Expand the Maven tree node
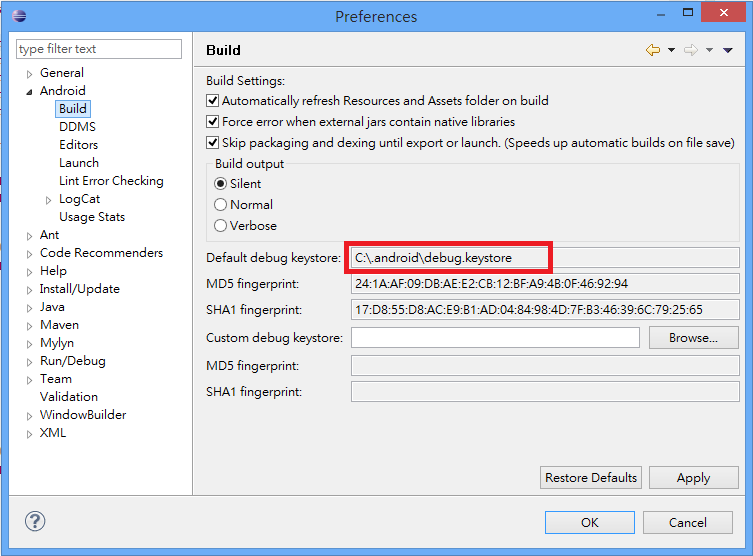The image size is (753, 556). (29, 326)
